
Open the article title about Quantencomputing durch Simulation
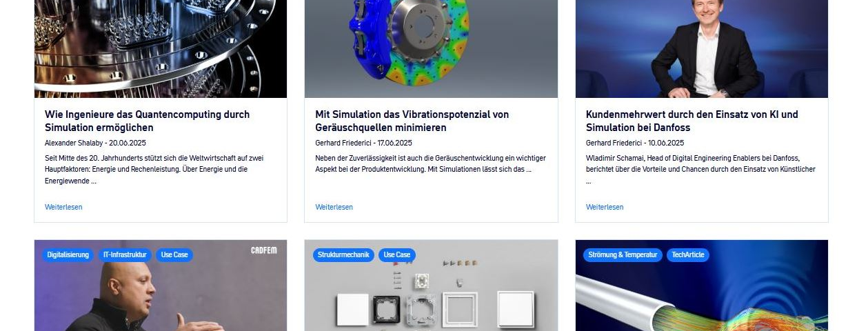coord(148,121)
